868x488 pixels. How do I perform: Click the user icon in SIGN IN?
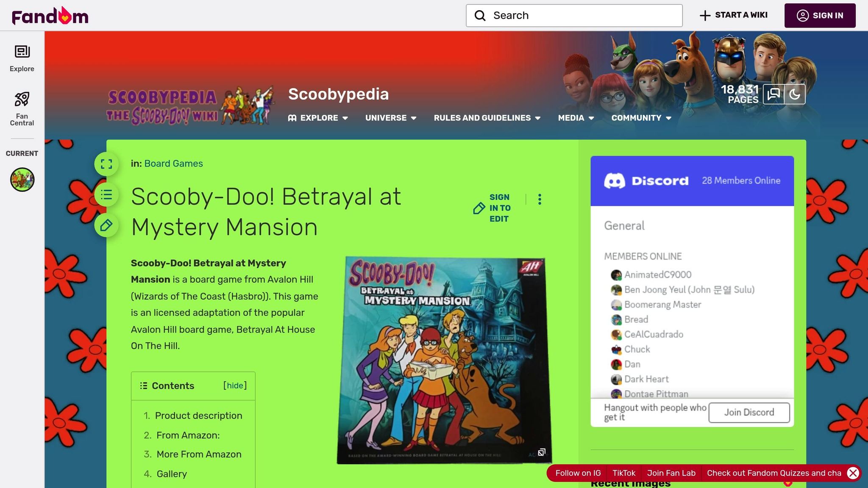802,16
